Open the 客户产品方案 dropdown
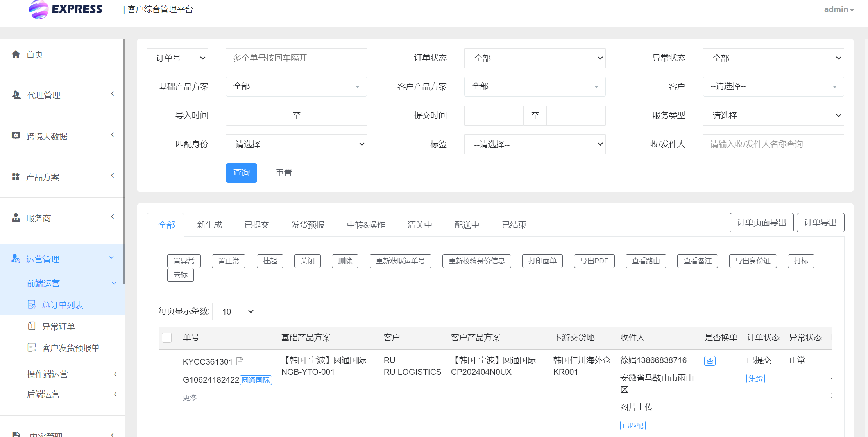 coord(535,86)
